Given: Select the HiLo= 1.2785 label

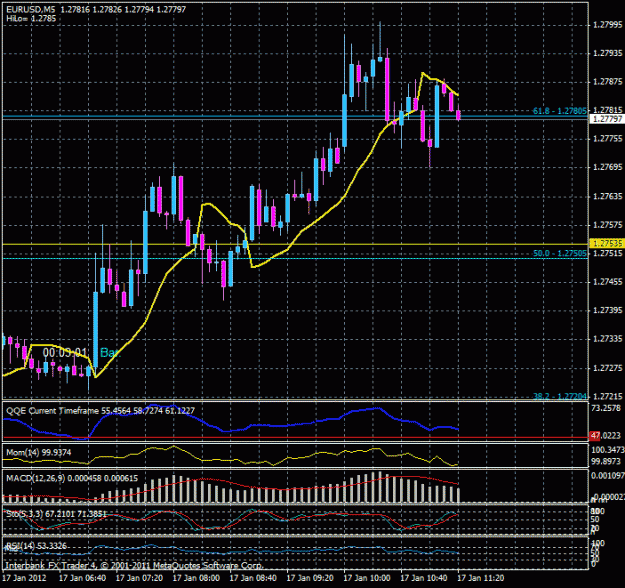Looking at the screenshot, I should click(31, 18).
